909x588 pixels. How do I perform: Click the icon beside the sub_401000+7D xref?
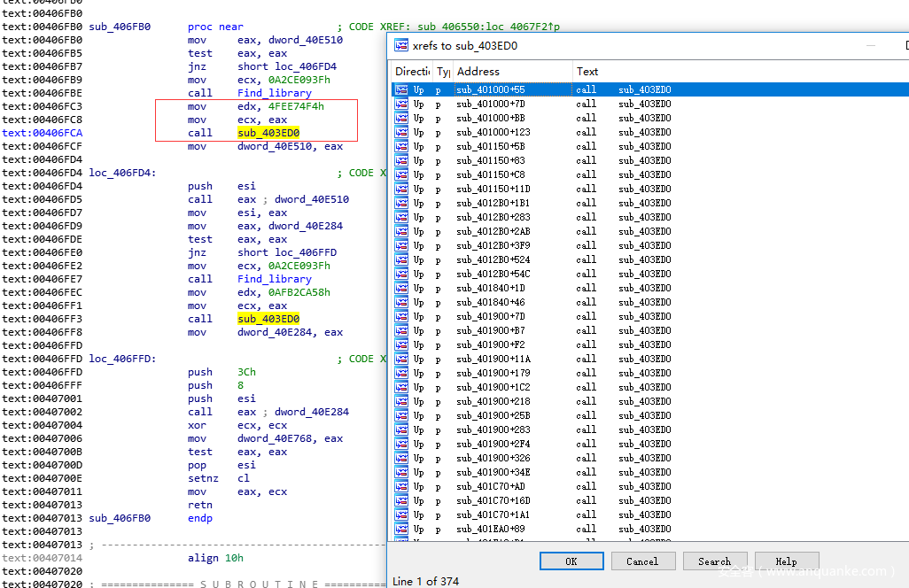(401, 104)
